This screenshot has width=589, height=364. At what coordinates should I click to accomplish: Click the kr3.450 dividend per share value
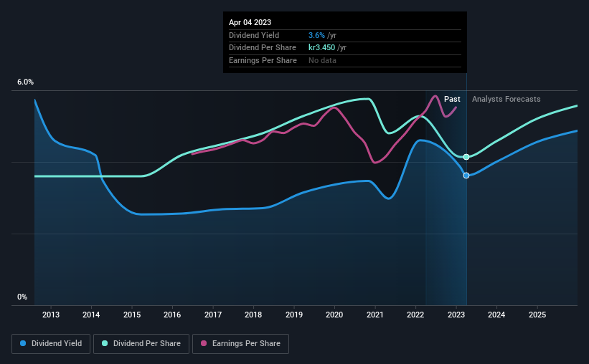click(321, 48)
